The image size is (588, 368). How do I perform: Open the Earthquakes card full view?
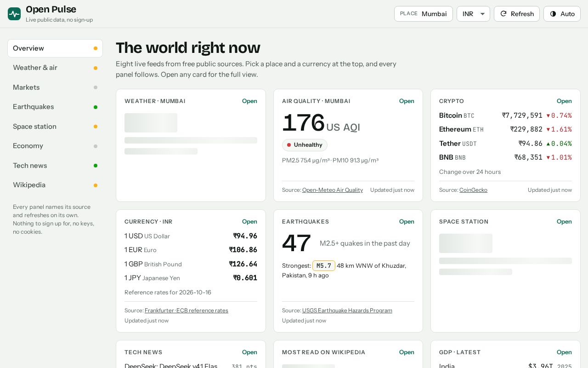407,222
